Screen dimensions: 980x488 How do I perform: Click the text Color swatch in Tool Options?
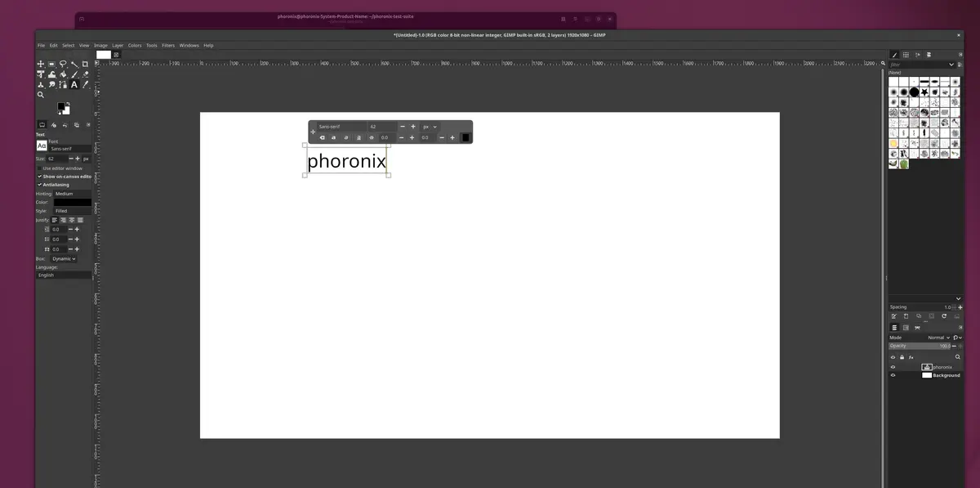click(73, 202)
